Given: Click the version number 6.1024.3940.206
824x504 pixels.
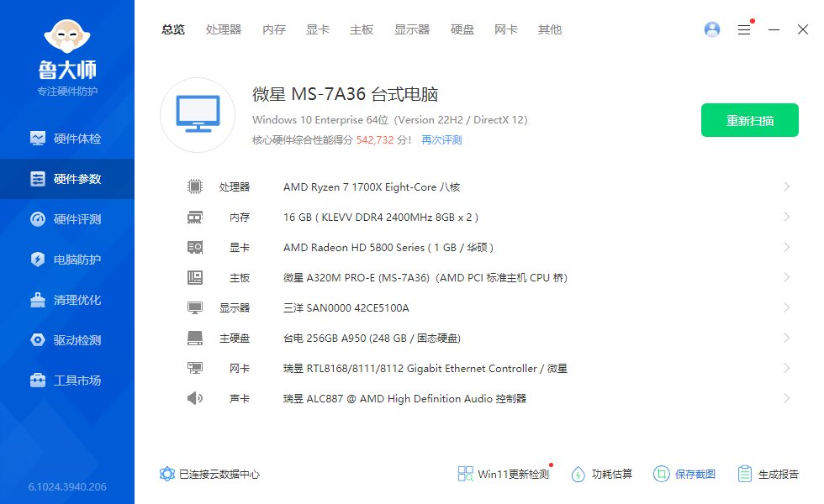Looking at the screenshot, I should click(x=67, y=486).
